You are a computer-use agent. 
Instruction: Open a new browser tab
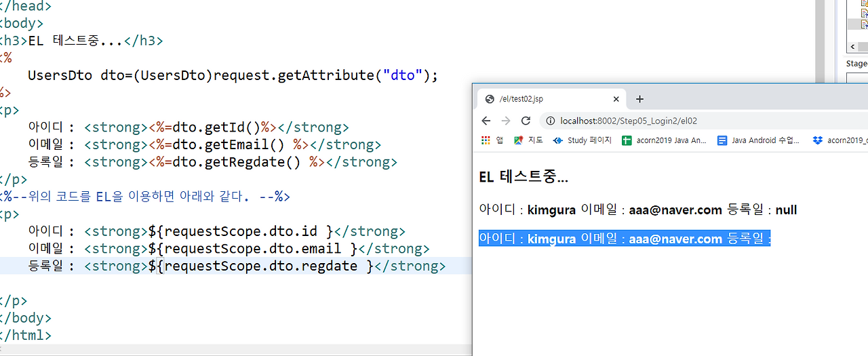click(x=639, y=99)
